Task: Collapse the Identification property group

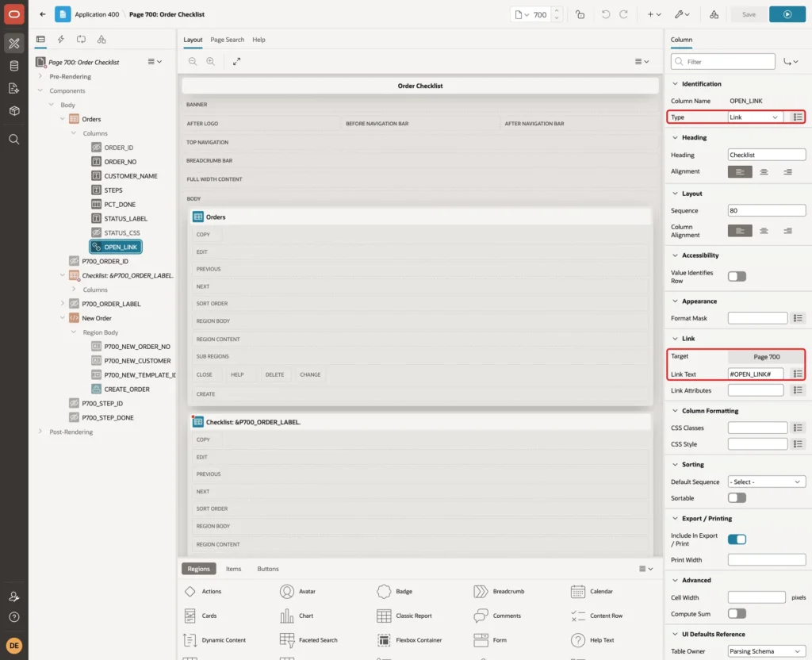Action: 675,84
